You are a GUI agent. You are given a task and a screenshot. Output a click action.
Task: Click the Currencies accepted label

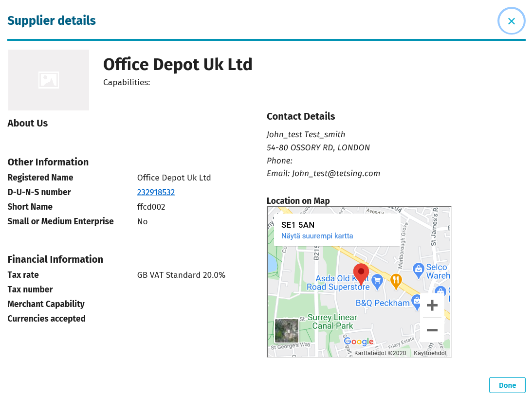coord(46,319)
